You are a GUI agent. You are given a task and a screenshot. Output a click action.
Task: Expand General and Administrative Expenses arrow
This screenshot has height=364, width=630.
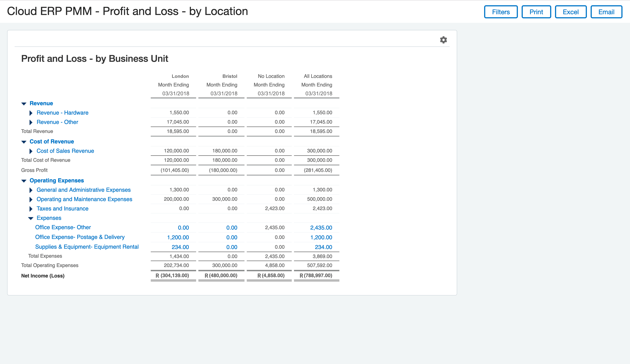pyautogui.click(x=31, y=190)
